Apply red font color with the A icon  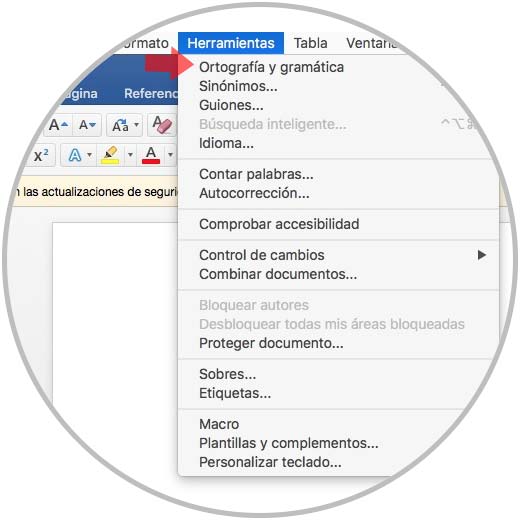point(151,155)
